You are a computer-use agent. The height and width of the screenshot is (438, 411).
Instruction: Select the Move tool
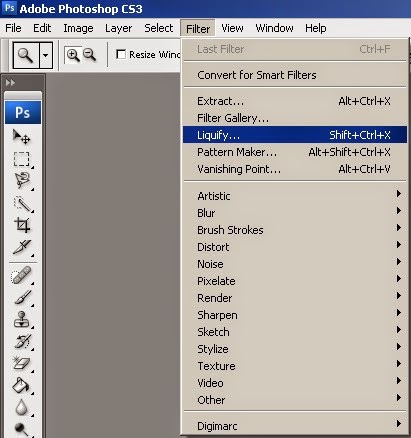(x=22, y=137)
